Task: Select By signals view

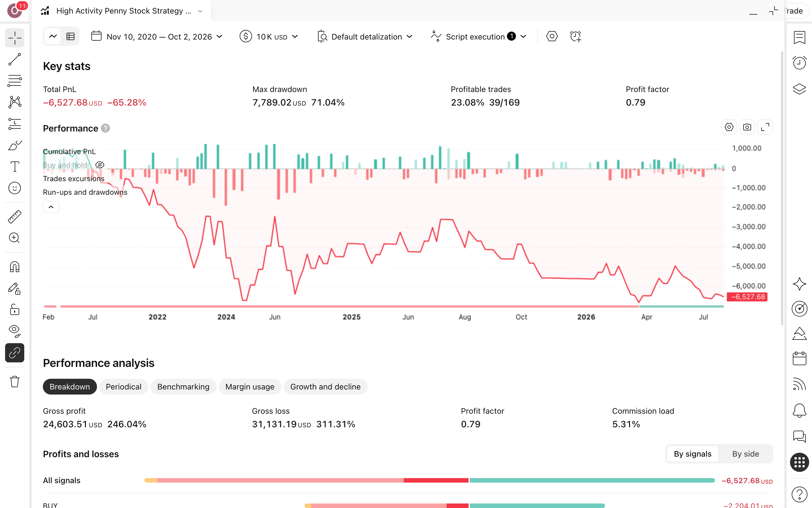Action: 692,454
